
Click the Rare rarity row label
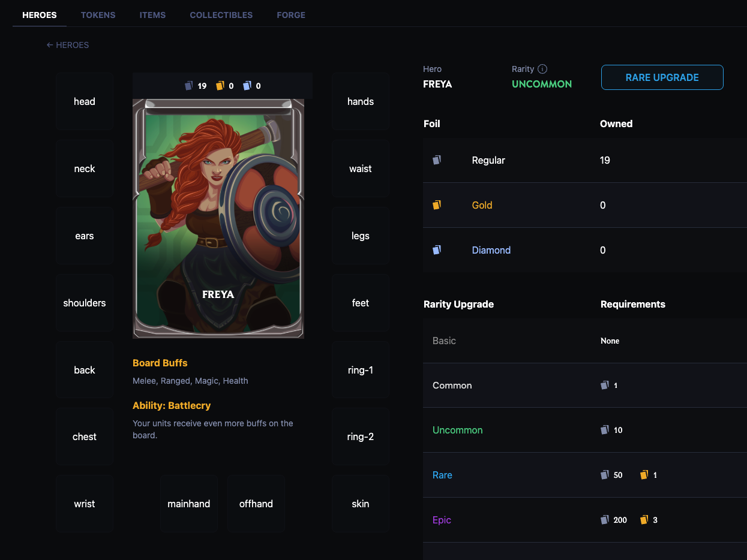(x=442, y=475)
